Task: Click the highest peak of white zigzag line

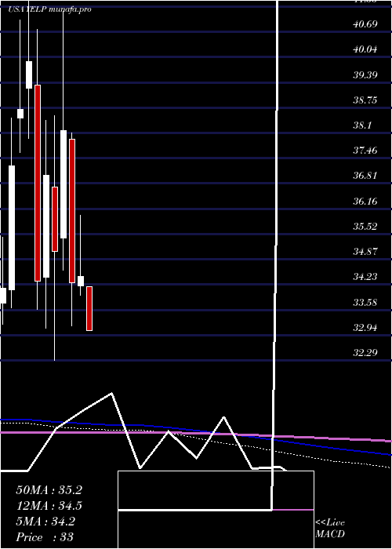Action: (111, 394)
